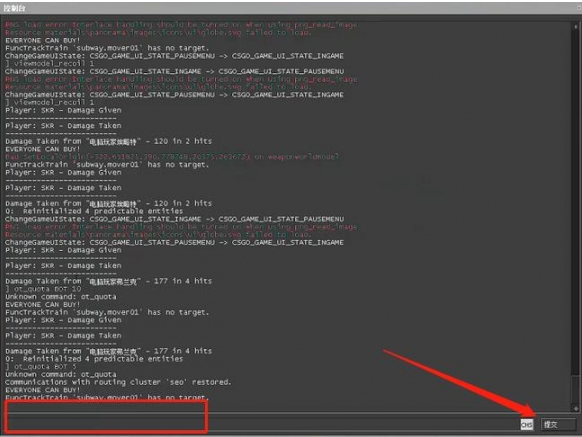Click the 控制台 window title bar
The image size is (582, 437).
click(x=291, y=7)
